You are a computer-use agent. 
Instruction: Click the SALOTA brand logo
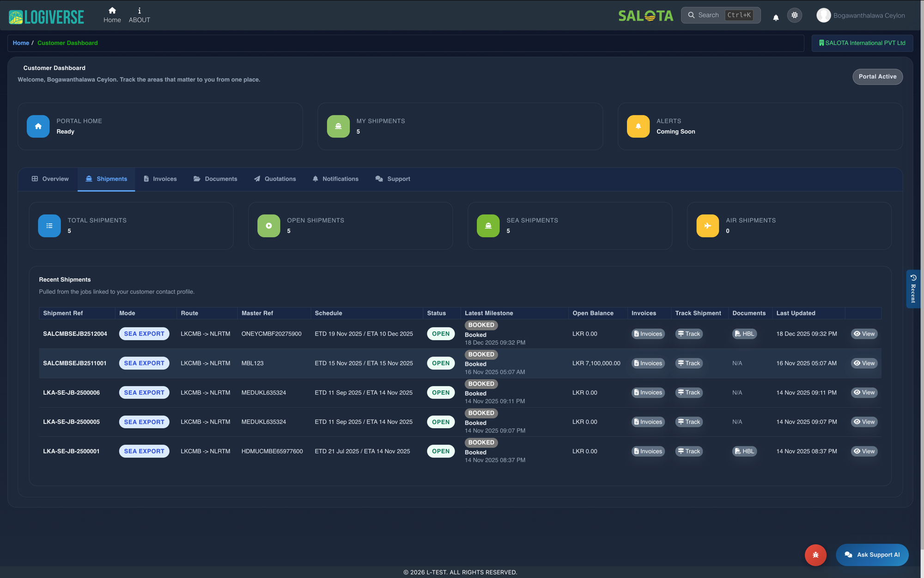pyautogui.click(x=645, y=16)
